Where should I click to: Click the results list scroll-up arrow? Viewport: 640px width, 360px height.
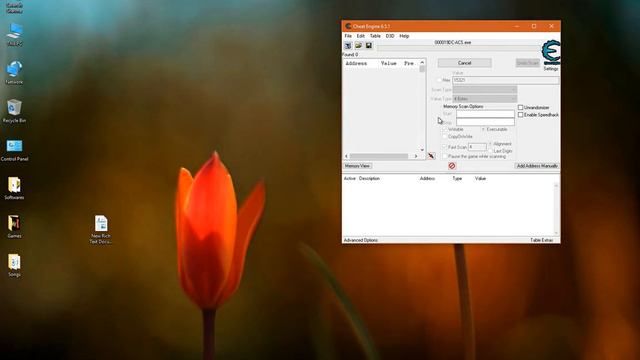[x=422, y=62]
